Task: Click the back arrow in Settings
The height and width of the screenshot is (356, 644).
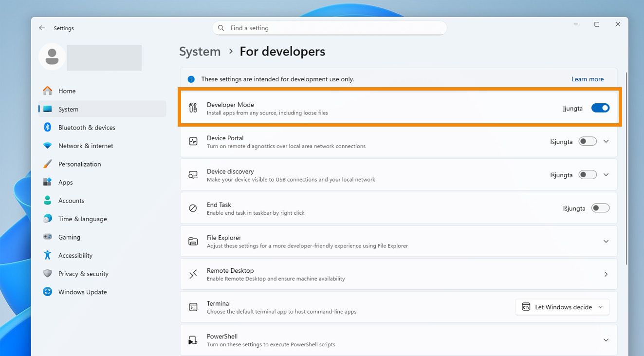Action: click(42, 28)
